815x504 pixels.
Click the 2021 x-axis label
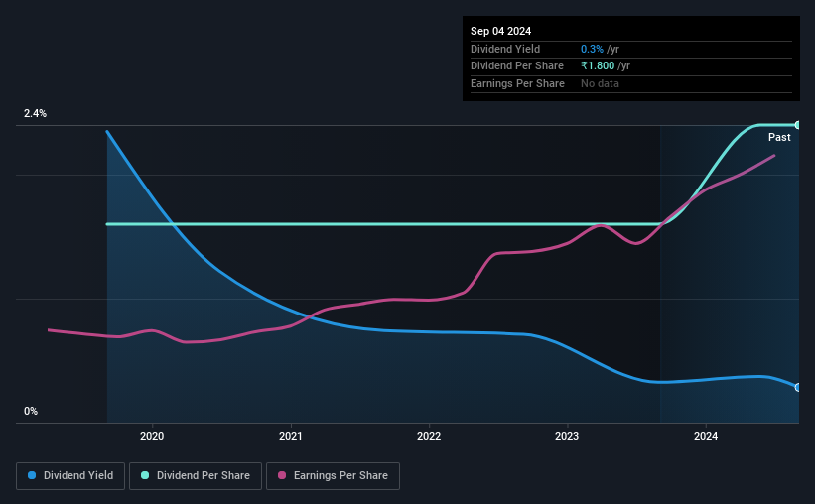[x=290, y=436]
